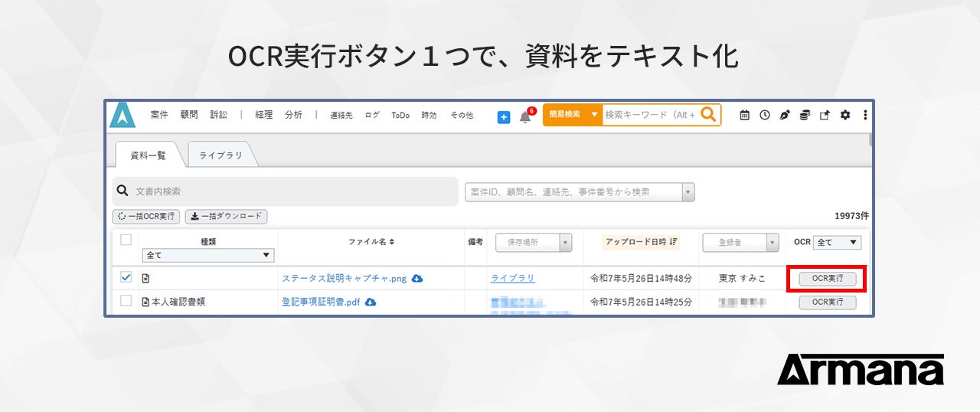Open the 案件 menu
The height and width of the screenshot is (412, 980).
pos(159,115)
